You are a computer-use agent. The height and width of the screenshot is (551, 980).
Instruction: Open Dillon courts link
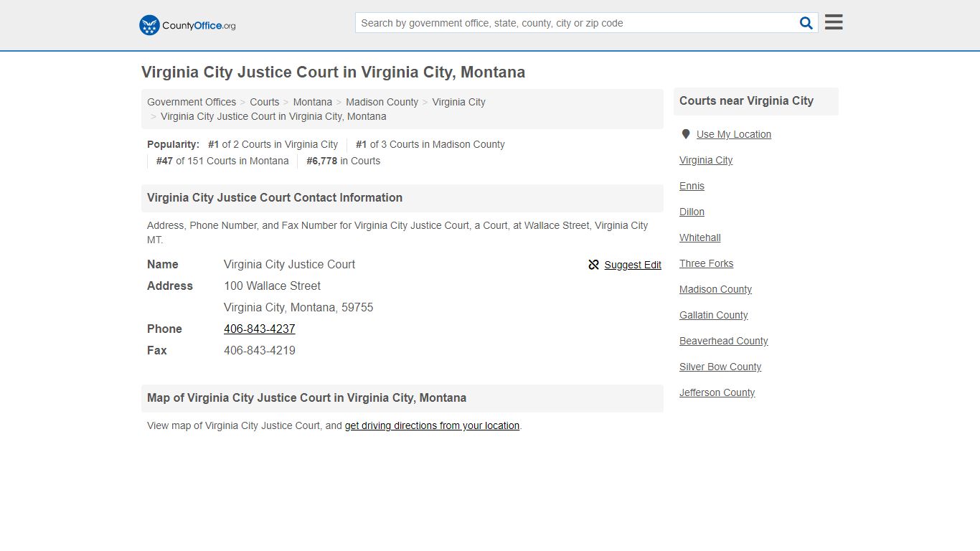(x=692, y=212)
